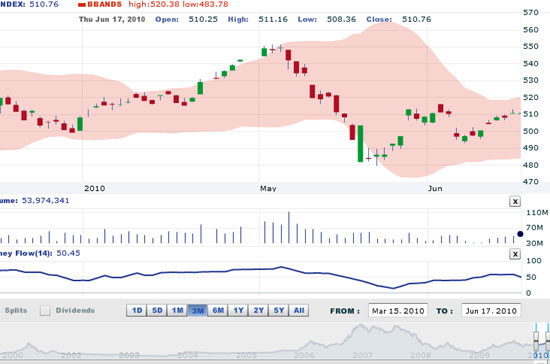Select the 3M time range
Viewport: 550px width, 364px height.
click(198, 310)
